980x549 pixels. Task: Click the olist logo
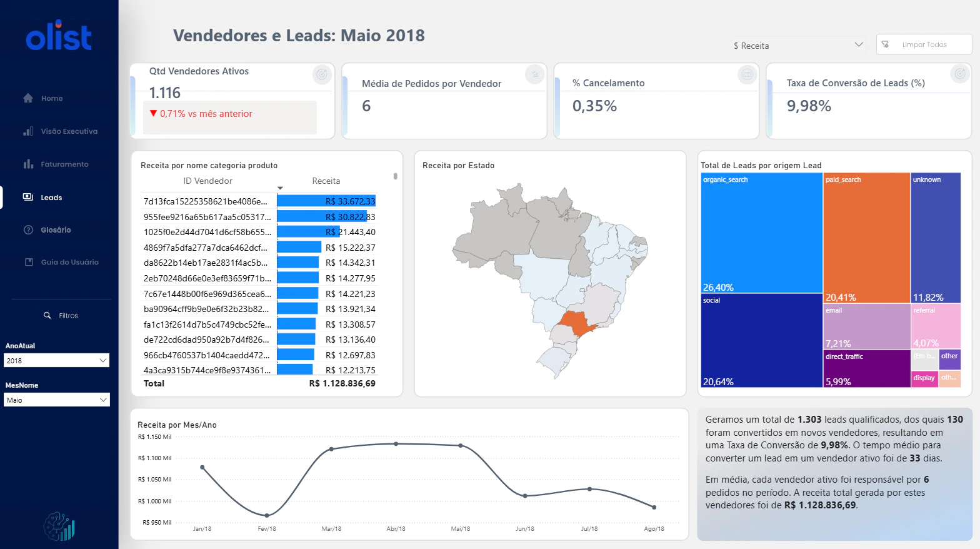59,36
